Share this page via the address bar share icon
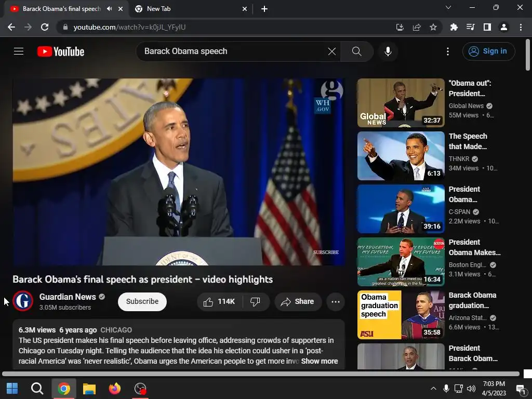The width and height of the screenshot is (532, 399). (x=417, y=27)
